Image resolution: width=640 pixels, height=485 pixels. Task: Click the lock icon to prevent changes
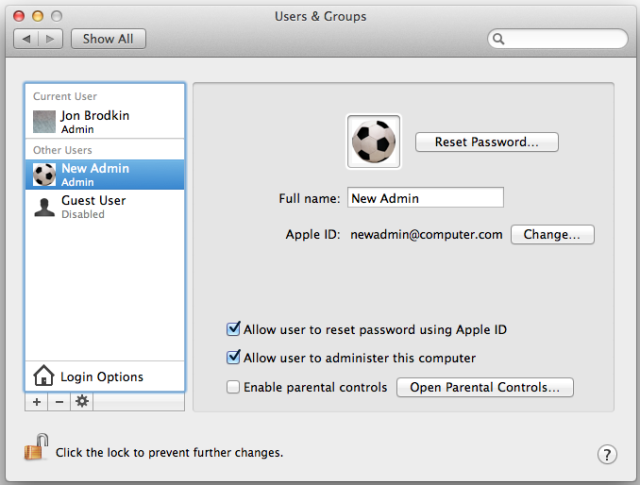36,447
